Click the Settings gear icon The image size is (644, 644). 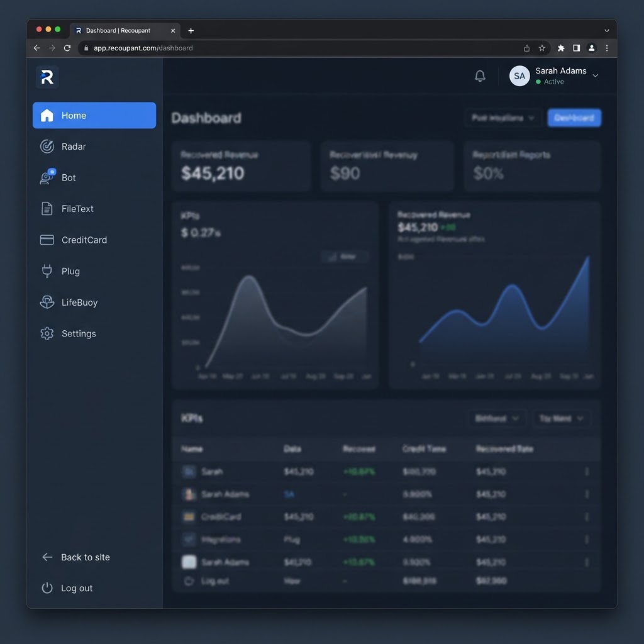pos(47,333)
